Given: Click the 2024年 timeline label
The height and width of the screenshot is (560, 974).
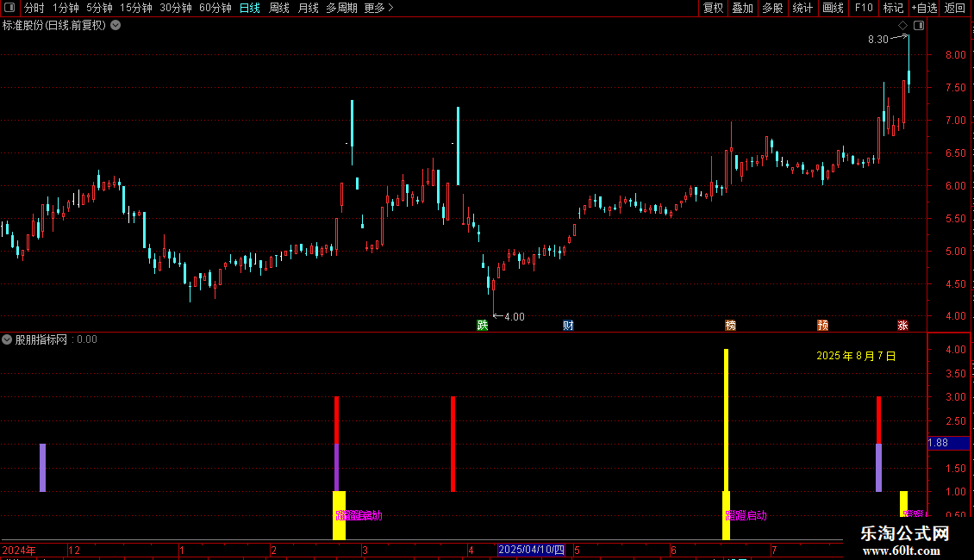Looking at the screenshot, I should point(19,550).
